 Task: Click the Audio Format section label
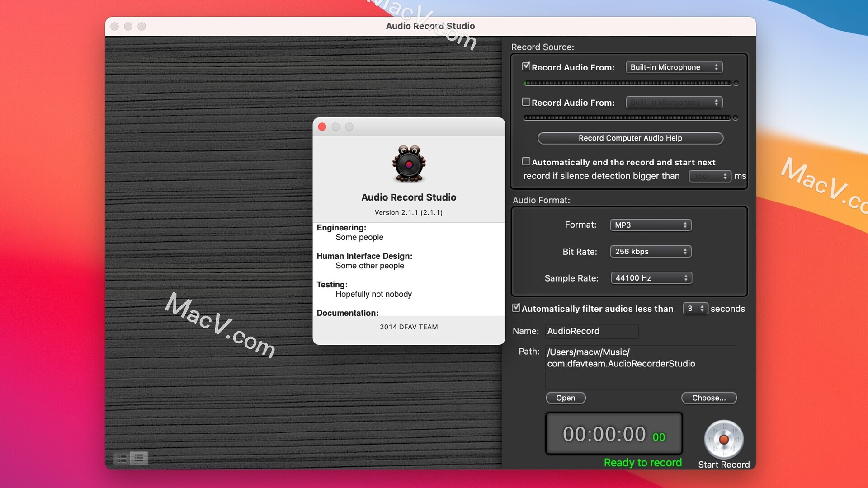(541, 200)
